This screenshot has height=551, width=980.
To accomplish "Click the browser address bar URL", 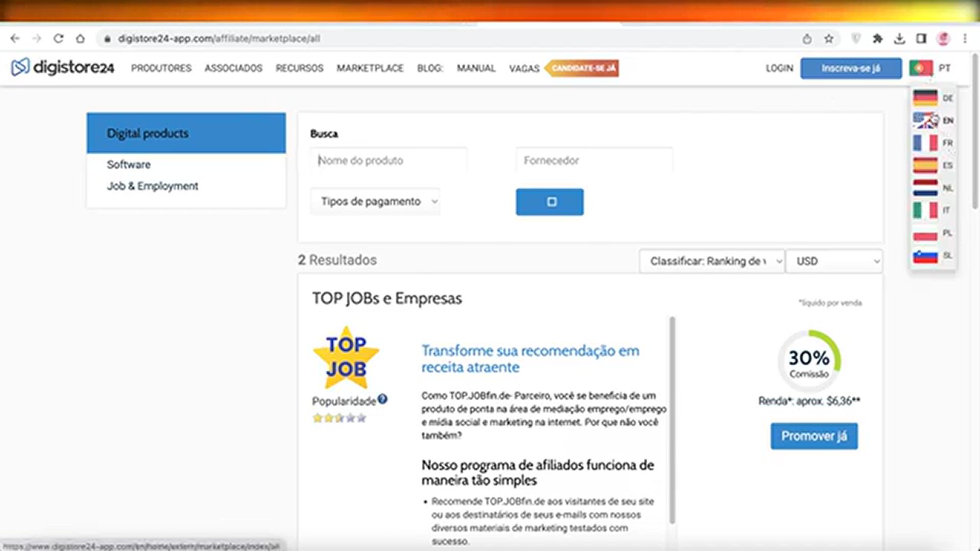I will coord(219,39).
